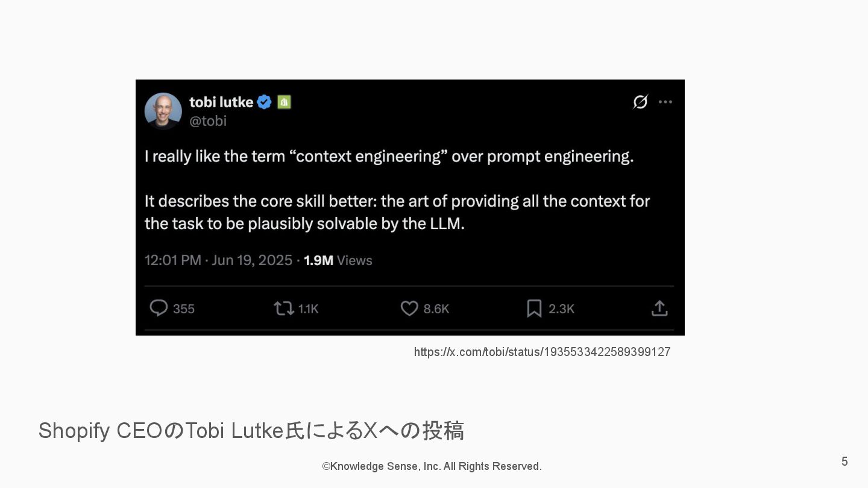The height and width of the screenshot is (488, 868).
Task: Like the post with heart icon
Action: 409,308
